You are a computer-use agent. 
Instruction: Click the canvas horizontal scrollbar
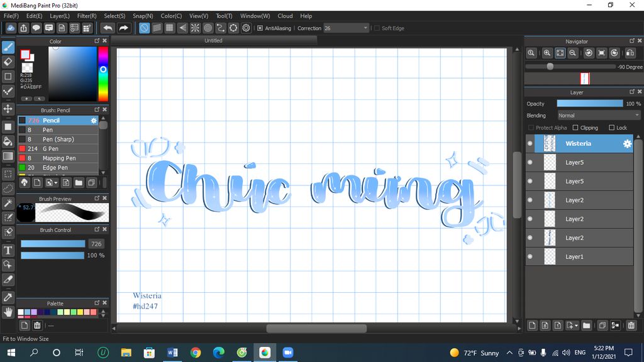(316, 328)
